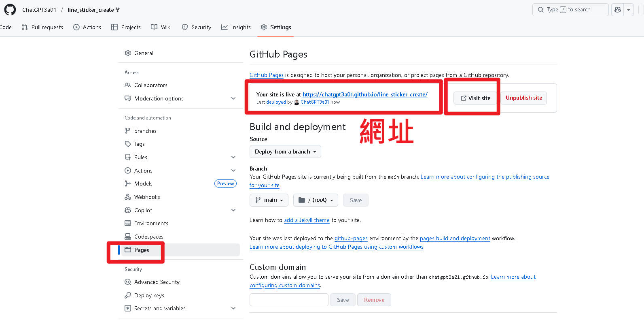Open Branches settings

(180, 131)
